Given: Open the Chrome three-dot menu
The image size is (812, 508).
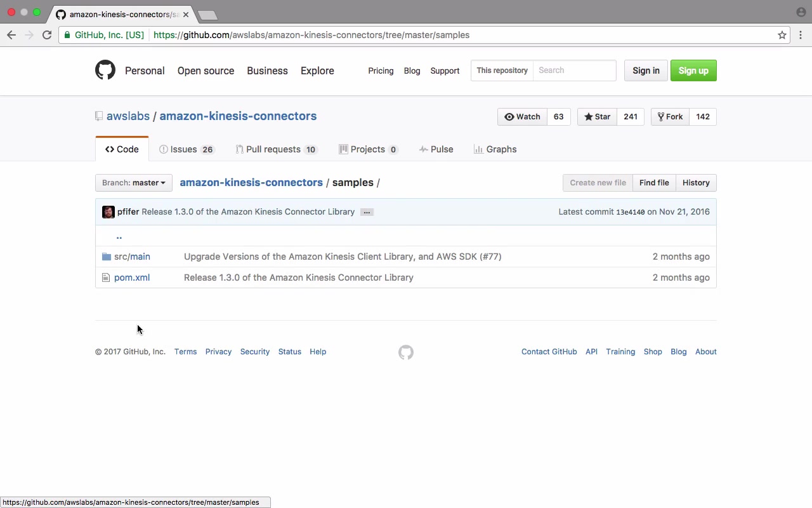Looking at the screenshot, I should (801, 35).
